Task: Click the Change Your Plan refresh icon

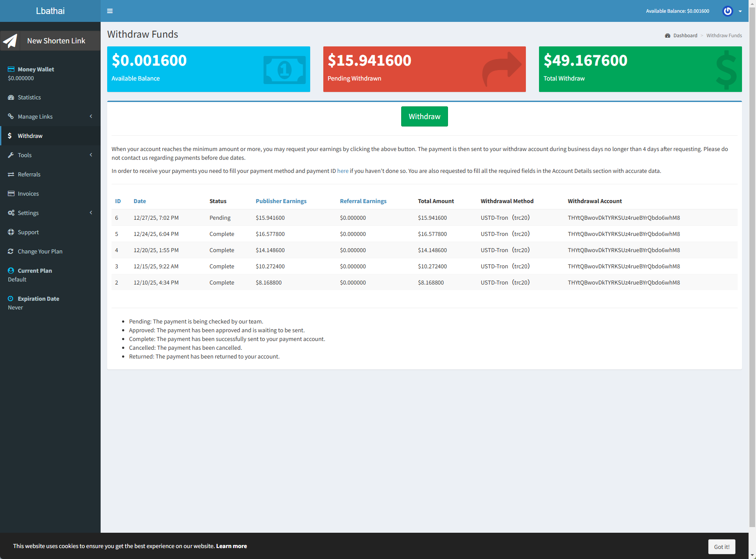Action: click(11, 251)
